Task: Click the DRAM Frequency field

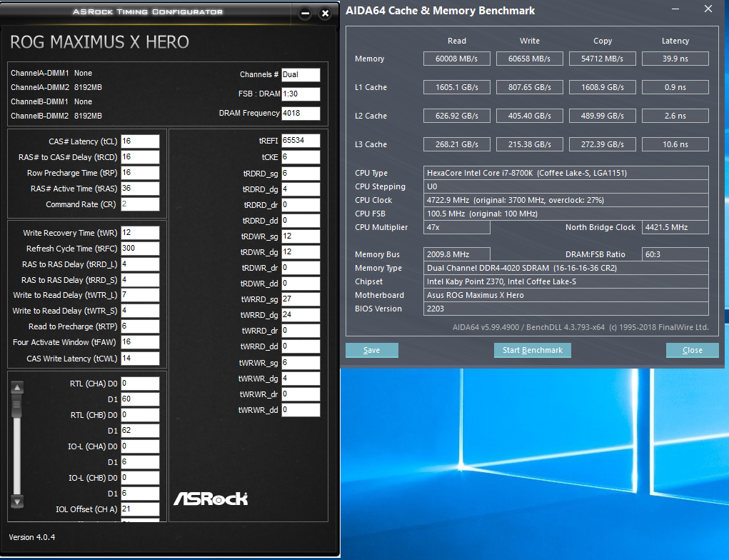Action: pos(301,114)
